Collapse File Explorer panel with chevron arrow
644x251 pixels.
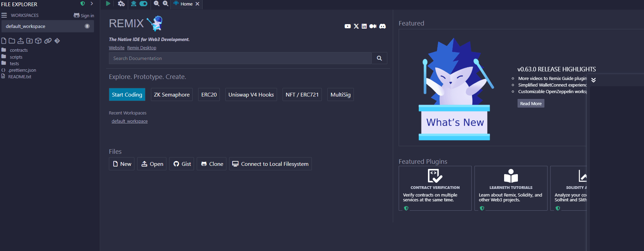tap(92, 3)
